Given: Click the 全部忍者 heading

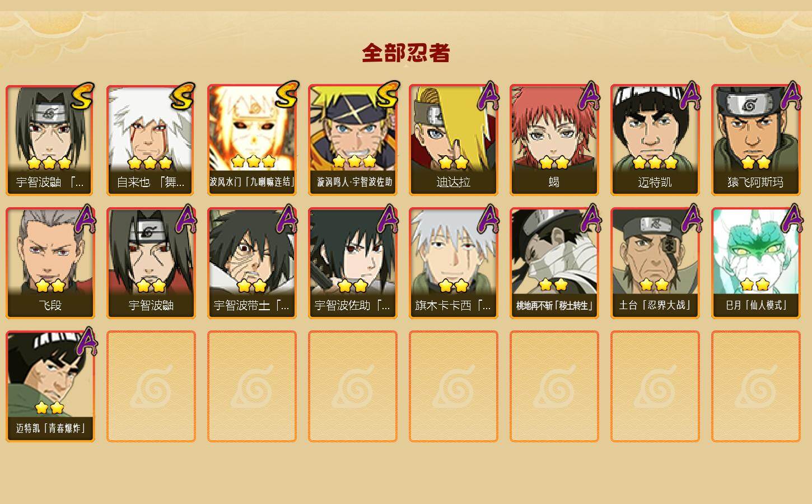Looking at the screenshot, I should click(406, 53).
